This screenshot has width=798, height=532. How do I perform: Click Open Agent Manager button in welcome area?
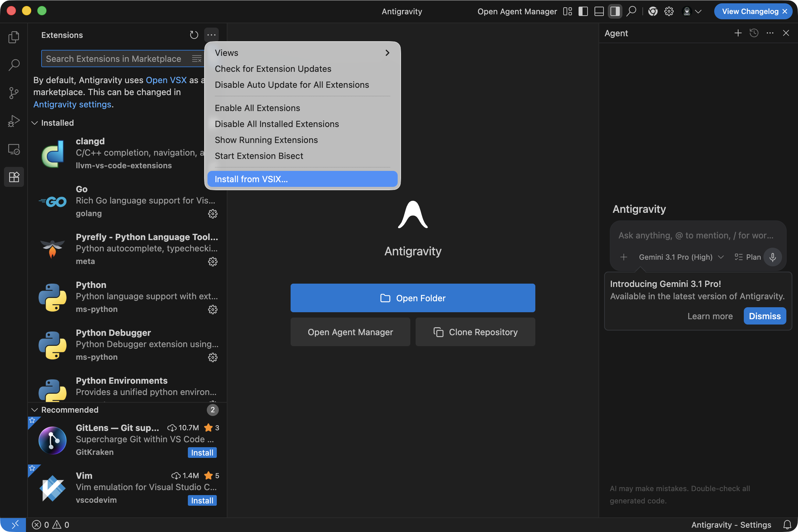coord(350,332)
